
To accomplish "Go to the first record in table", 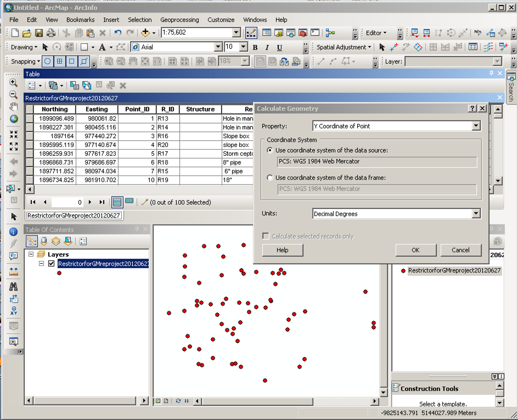I will click(x=33, y=202).
